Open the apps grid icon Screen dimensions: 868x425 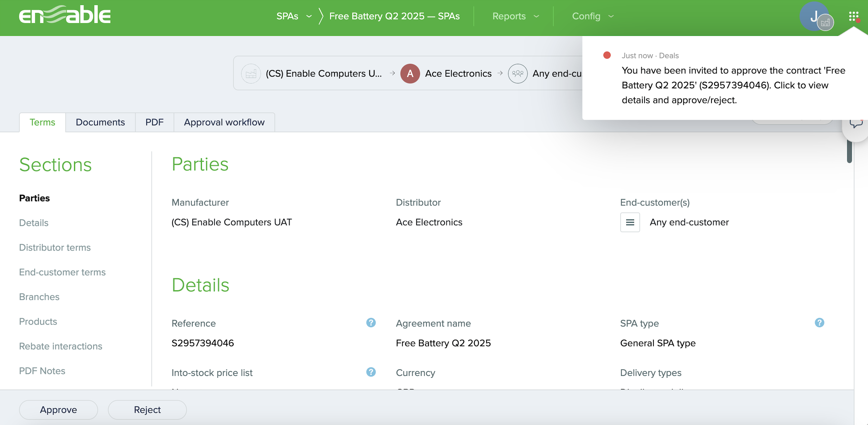click(x=853, y=16)
